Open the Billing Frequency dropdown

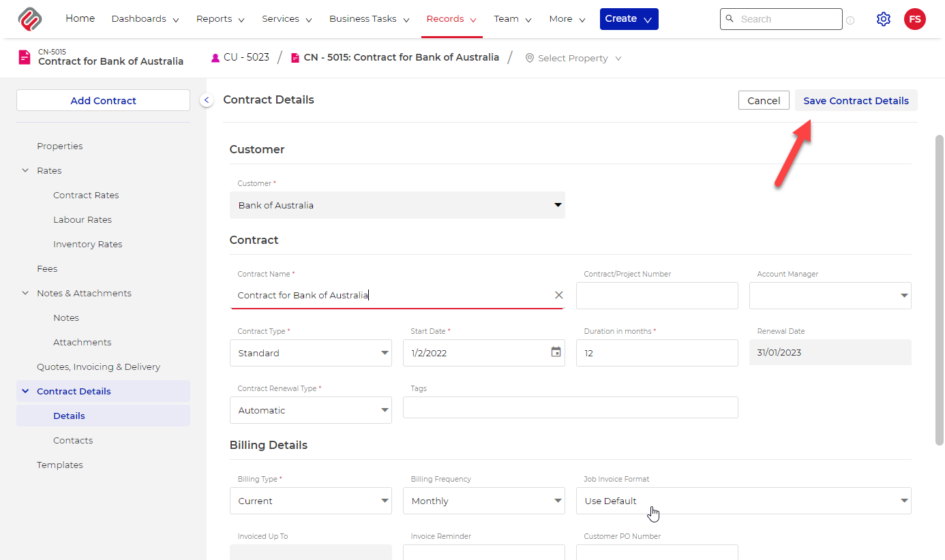[484, 501]
